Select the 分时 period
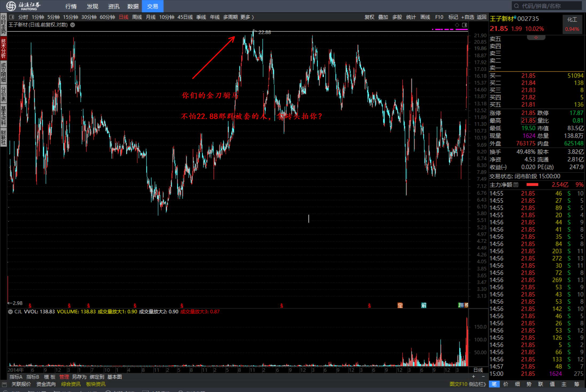Screen dimensions: 586x392 pyautogui.click(x=23, y=17)
